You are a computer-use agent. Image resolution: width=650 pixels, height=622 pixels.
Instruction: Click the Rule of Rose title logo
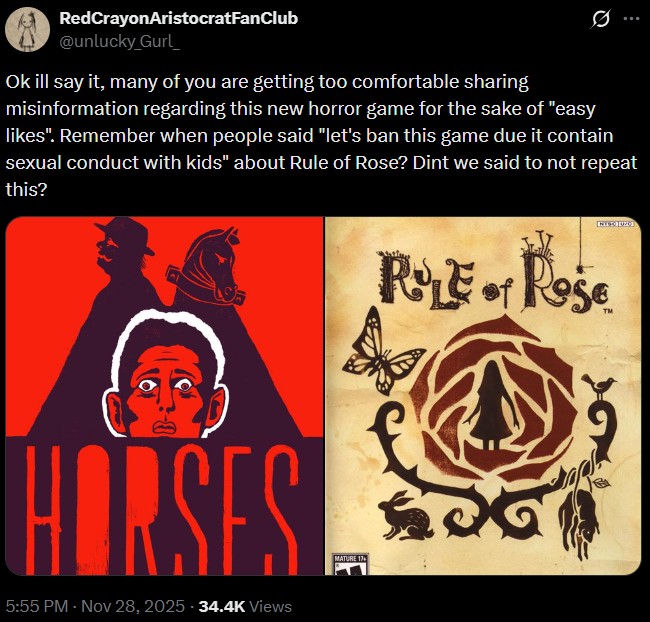click(495, 276)
